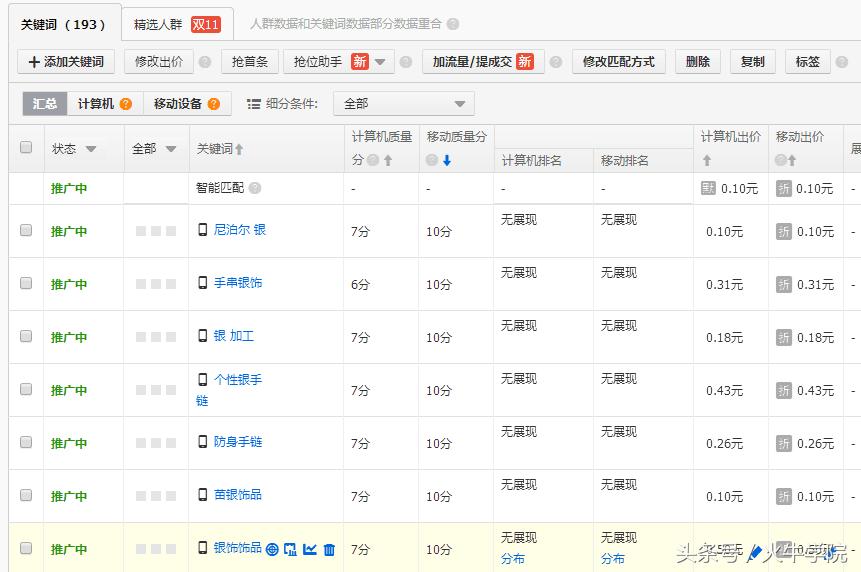The width and height of the screenshot is (861, 572).
Task: Click the 标签 button
Action: tap(808, 62)
